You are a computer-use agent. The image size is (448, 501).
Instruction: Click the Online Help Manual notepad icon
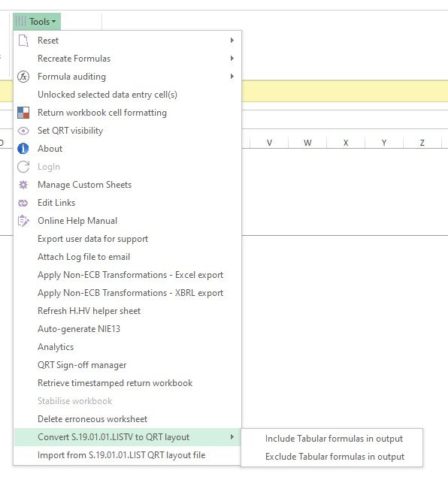click(x=23, y=221)
